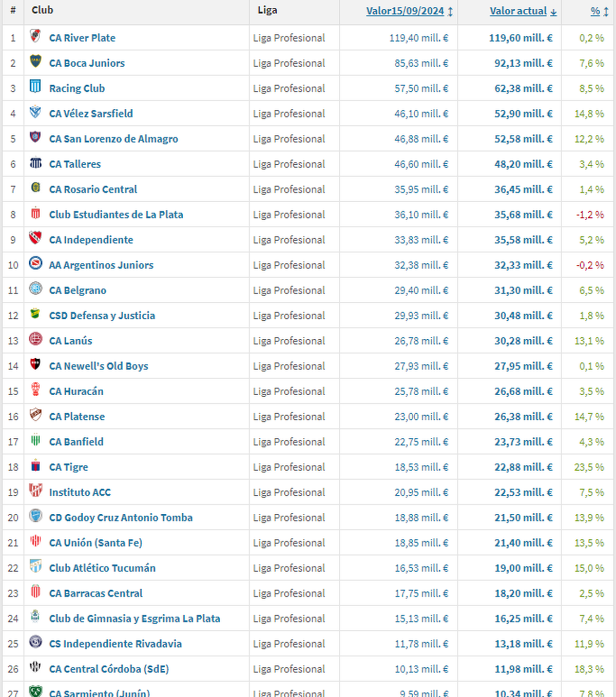The height and width of the screenshot is (697, 616).
Task: Open the CA Huracán link
Action: [76, 391]
